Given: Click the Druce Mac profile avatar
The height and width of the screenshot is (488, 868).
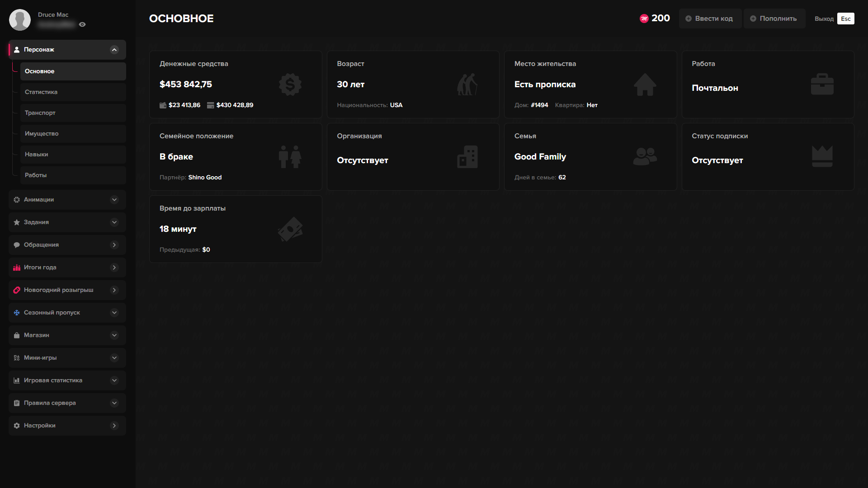Looking at the screenshot, I should point(20,20).
